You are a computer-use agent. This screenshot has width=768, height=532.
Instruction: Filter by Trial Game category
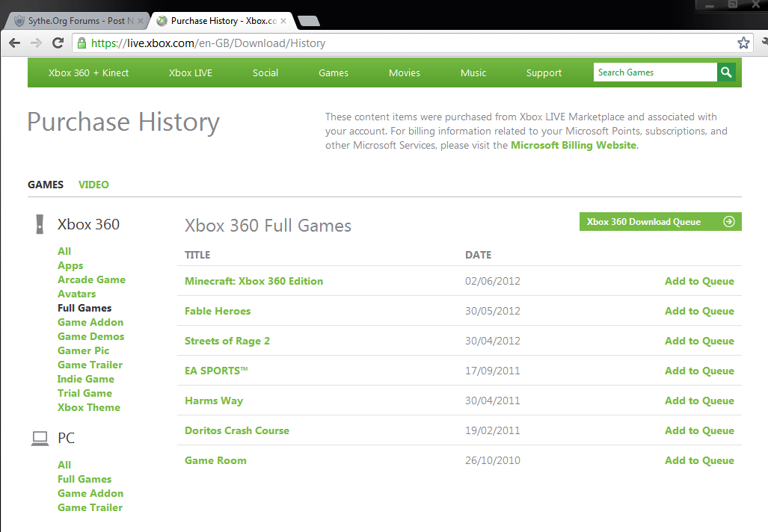[x=85, y=393]
